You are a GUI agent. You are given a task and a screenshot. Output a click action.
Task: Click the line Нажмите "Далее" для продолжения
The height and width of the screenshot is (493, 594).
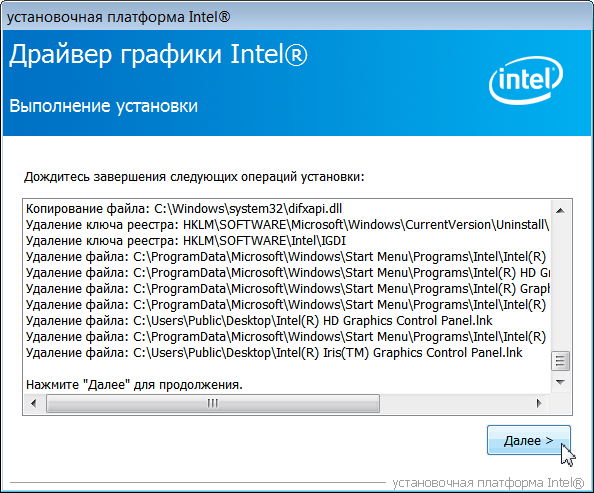134,385
